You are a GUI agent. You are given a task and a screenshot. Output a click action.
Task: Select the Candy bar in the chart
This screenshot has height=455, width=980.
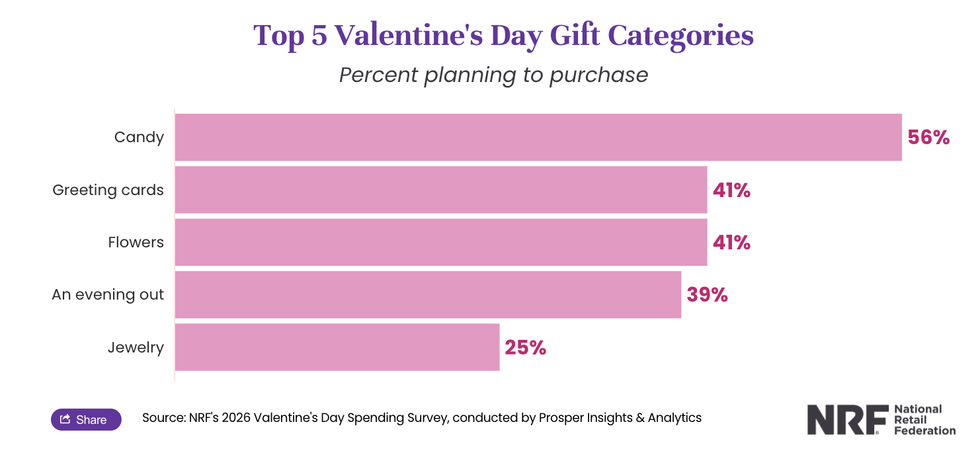538,137
